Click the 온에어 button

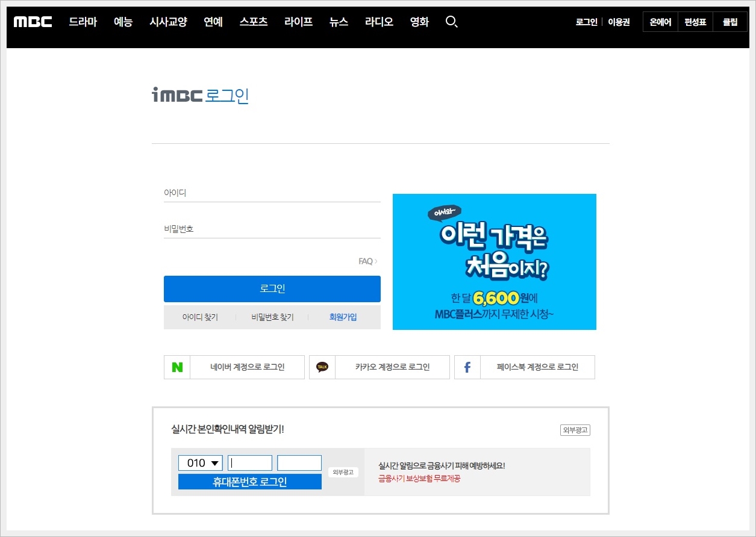[x=661, y=22]
